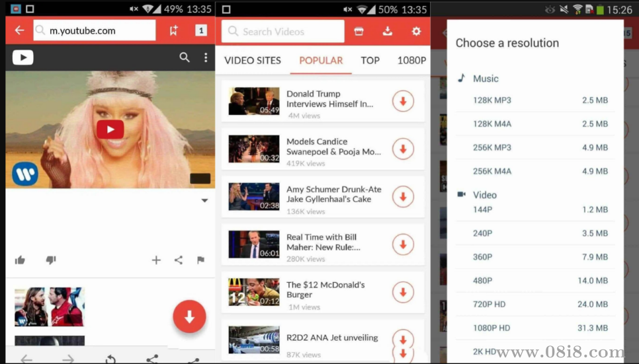
Task: Add video to playlist with plus icon
Action: (156, 260)
